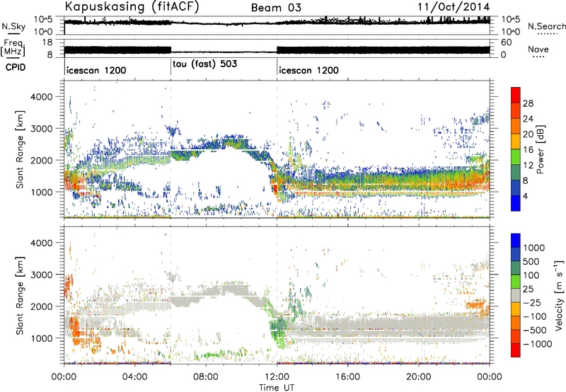Click the orange band of power colorbar

[516, 126]
